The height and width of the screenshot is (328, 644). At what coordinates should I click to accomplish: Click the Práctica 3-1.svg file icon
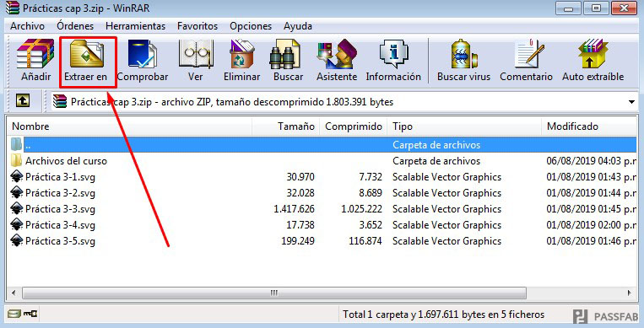click(x=16, y=176)
